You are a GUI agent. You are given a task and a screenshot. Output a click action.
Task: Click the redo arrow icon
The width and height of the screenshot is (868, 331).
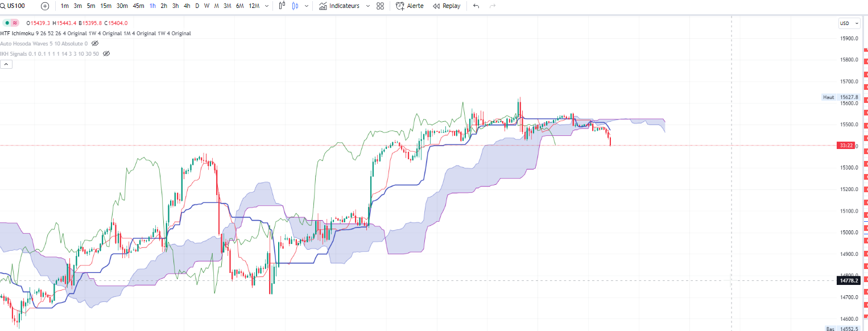493,6
